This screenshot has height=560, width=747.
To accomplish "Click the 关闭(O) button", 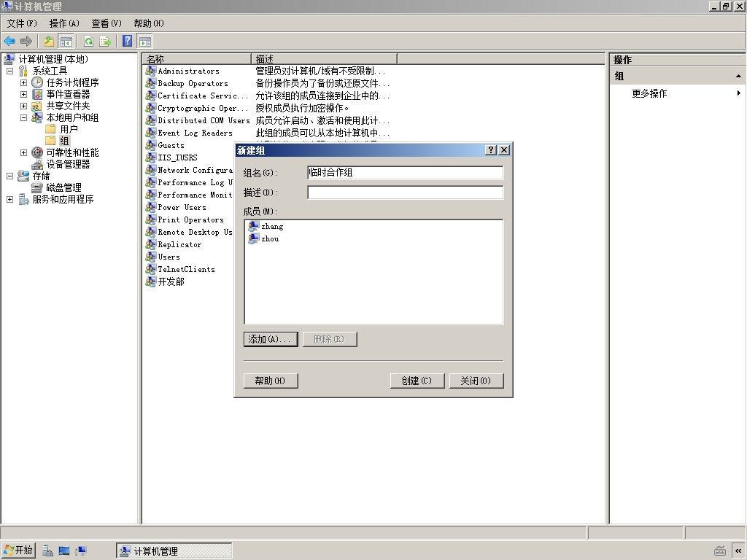I will [x=476, y=381].
